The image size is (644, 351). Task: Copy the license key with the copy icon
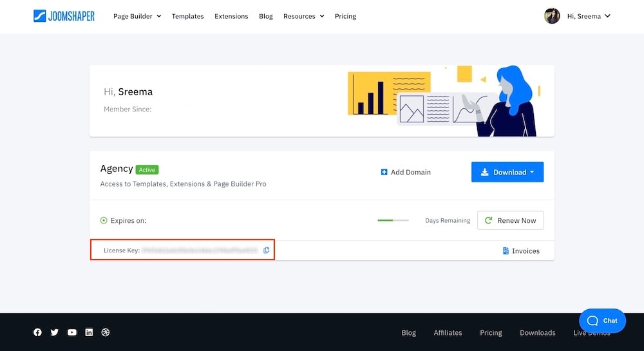pos(267,251)
